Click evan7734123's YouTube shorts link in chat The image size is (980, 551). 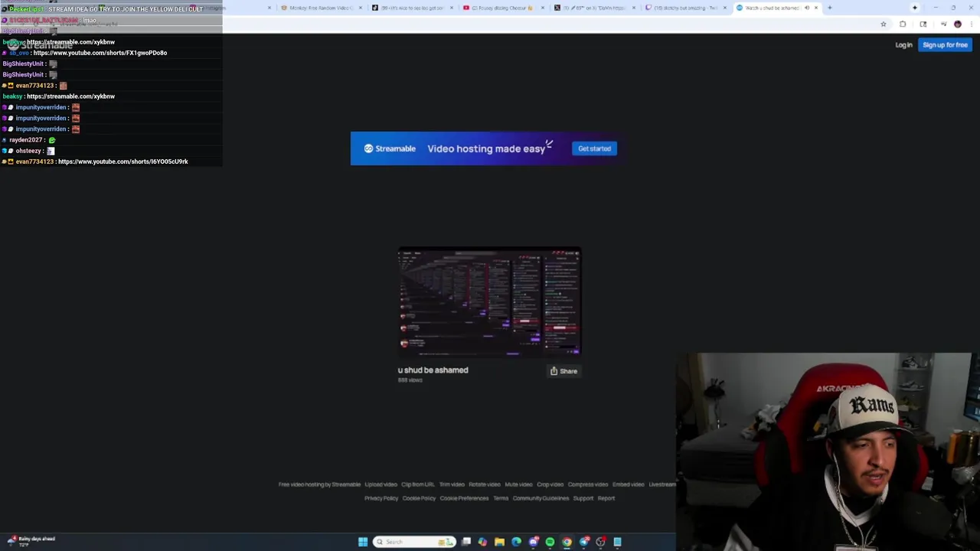click(x=123, y=161)
